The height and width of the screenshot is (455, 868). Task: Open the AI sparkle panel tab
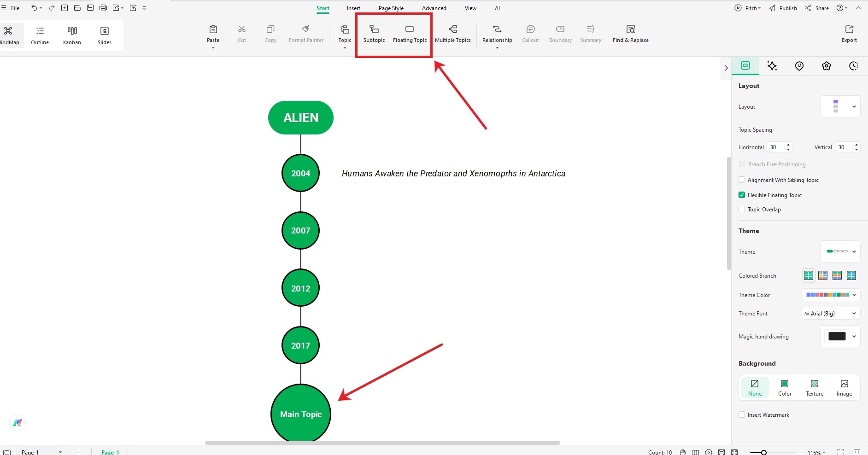tap(772, 66)
